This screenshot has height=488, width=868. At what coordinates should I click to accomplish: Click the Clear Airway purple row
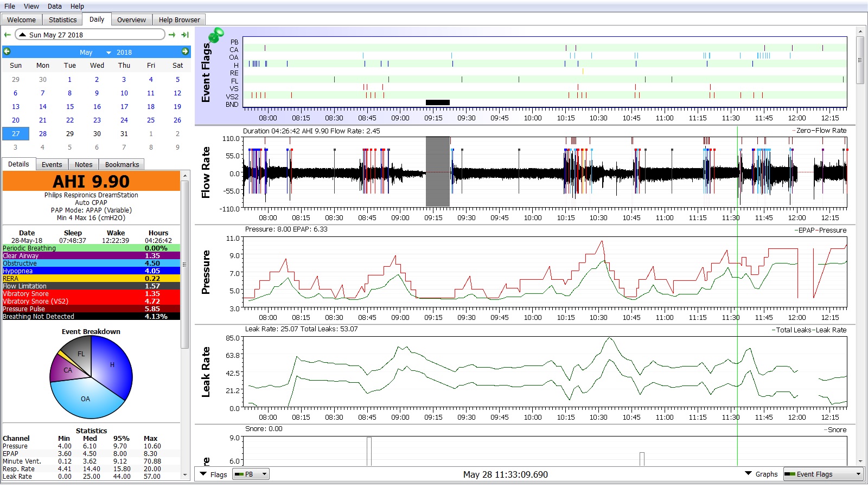[x=91, y=255]
